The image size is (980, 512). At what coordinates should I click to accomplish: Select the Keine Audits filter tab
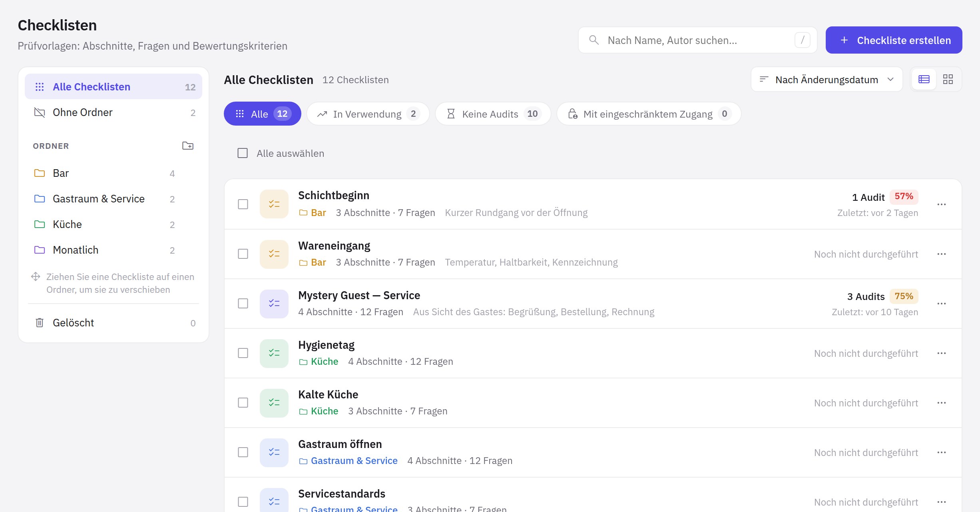(x=493, y=114)
